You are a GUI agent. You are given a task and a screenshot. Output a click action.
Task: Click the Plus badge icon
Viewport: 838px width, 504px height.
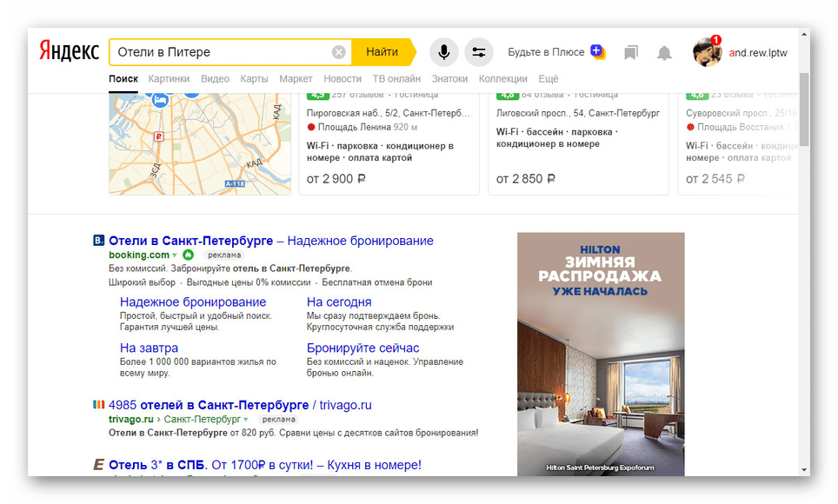pyautogui.click(x=597, y=51)
